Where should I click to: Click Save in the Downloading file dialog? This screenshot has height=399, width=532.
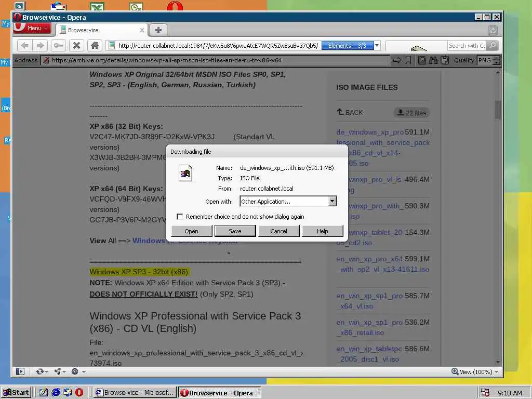pyautogui.click(x=235, y=231)
